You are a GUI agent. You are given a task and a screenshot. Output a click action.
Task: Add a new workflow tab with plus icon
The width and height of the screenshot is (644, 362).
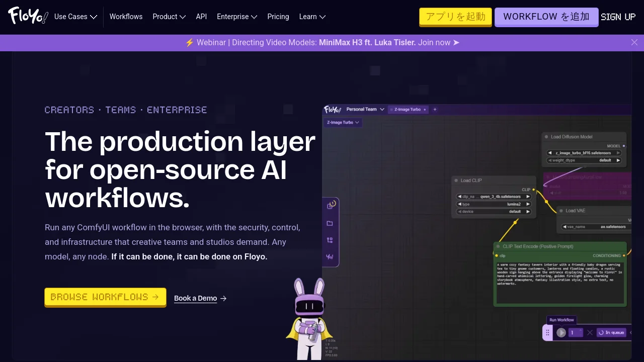click(x=435, y=109)
